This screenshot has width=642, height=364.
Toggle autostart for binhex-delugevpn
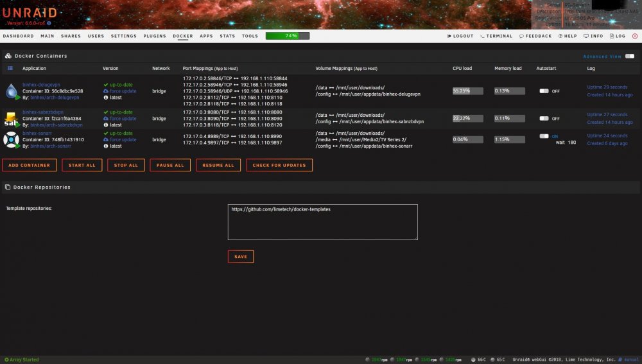pos(544,91)
